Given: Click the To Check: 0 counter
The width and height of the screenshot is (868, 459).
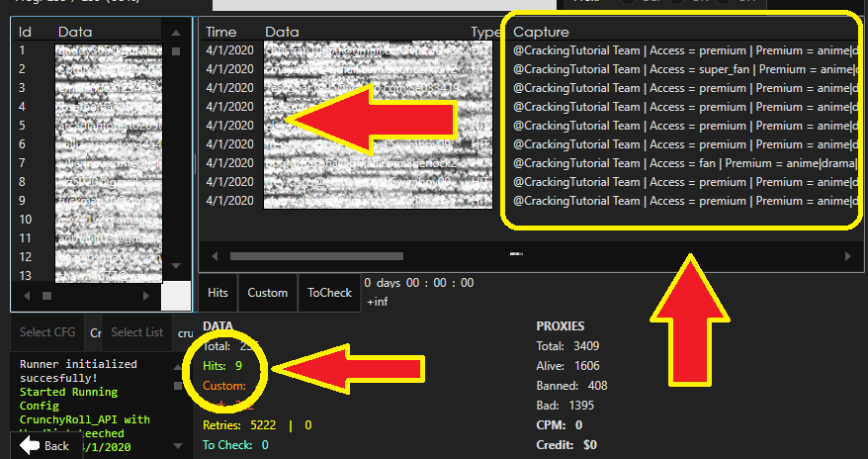Looking at the screenshot, I should (x=236, y=445).
